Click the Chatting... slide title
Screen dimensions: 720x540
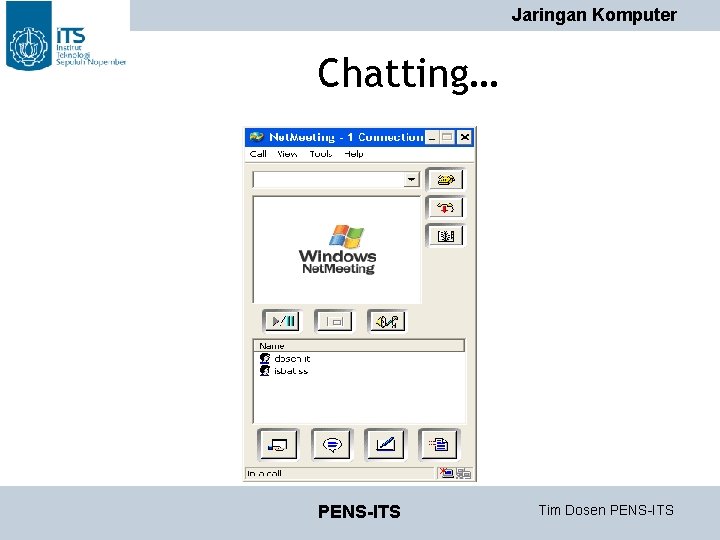click(x=408, y=73)
